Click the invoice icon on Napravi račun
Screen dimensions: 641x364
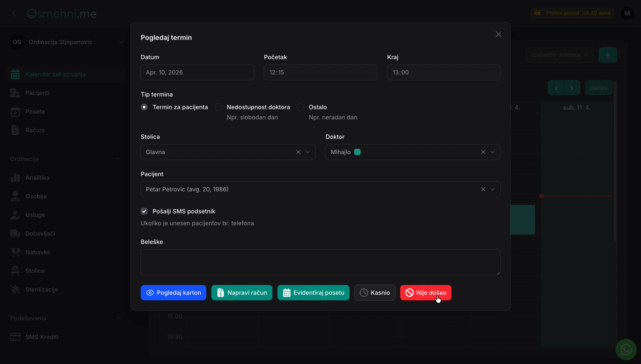pyautogui.click(x=221, y=292)
